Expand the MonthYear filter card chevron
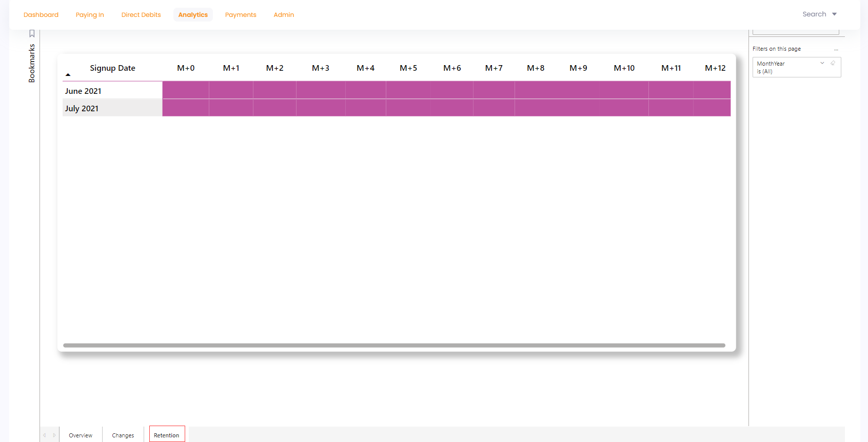Screen dimensions: 868x442 pyautogui.click(x=822, y=63)
